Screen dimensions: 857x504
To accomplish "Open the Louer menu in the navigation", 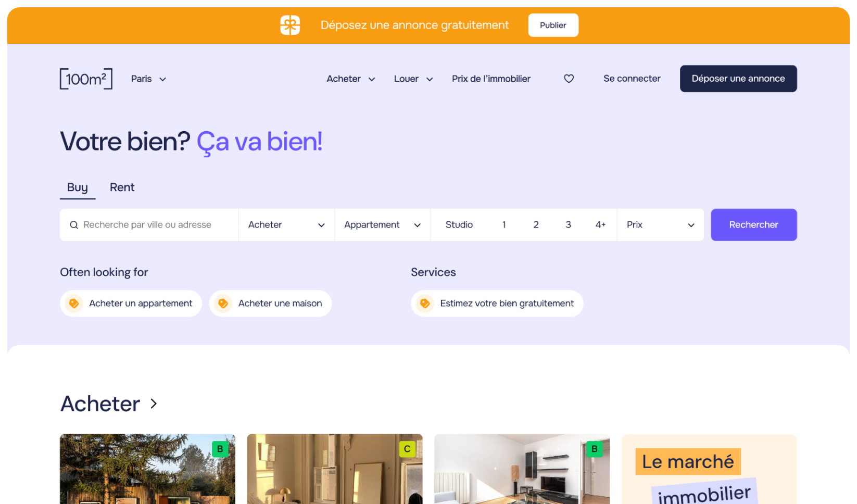I will (413, 79).
